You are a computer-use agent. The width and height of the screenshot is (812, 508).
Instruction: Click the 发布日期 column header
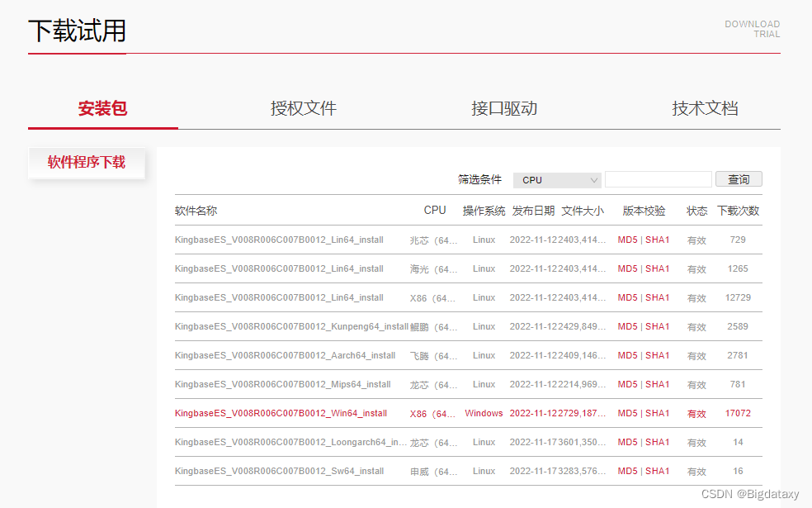pyautogui.click(x=533, y=211)
